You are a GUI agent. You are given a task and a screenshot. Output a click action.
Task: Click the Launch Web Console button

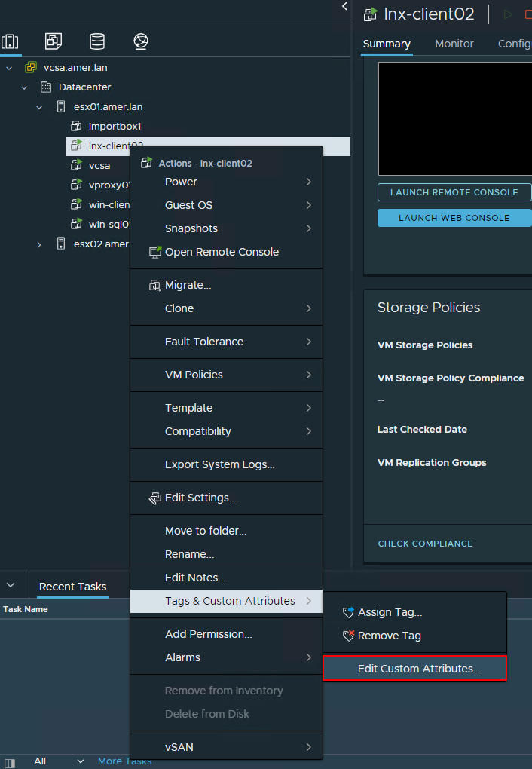[x=454, y=218]
